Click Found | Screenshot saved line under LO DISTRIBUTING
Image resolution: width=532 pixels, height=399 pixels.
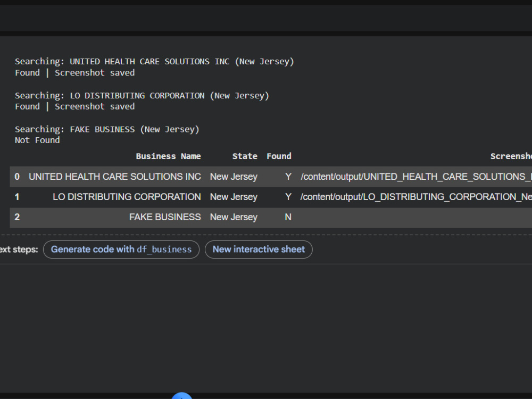pyautogui.click(x=74, y=106)
